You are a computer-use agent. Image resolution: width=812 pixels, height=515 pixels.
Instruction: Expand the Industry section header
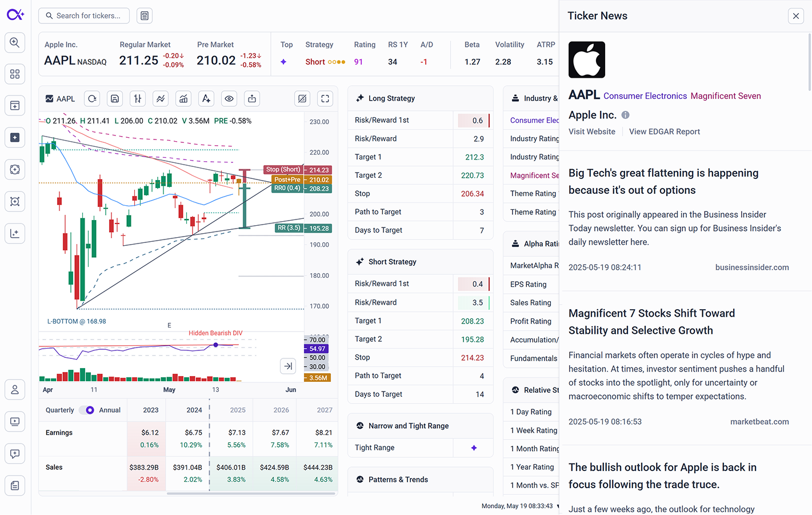[531, 98]
